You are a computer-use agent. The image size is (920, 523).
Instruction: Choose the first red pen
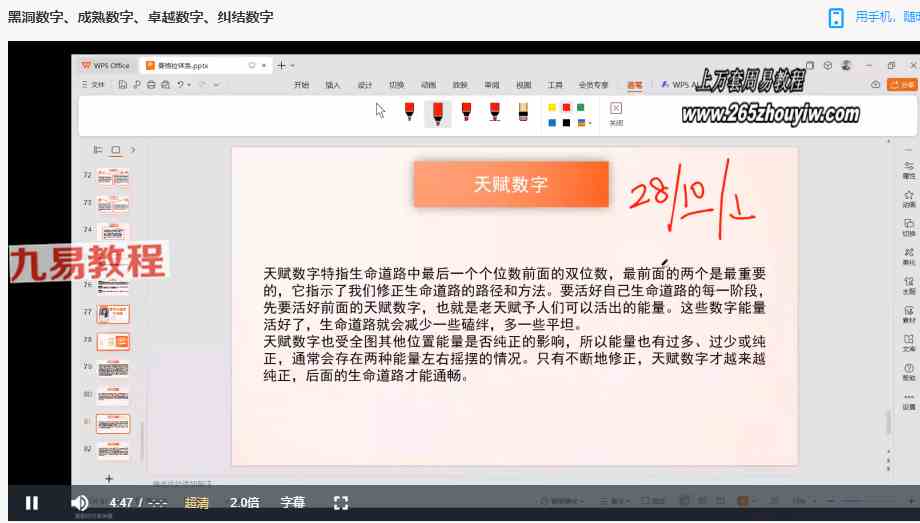409,112
